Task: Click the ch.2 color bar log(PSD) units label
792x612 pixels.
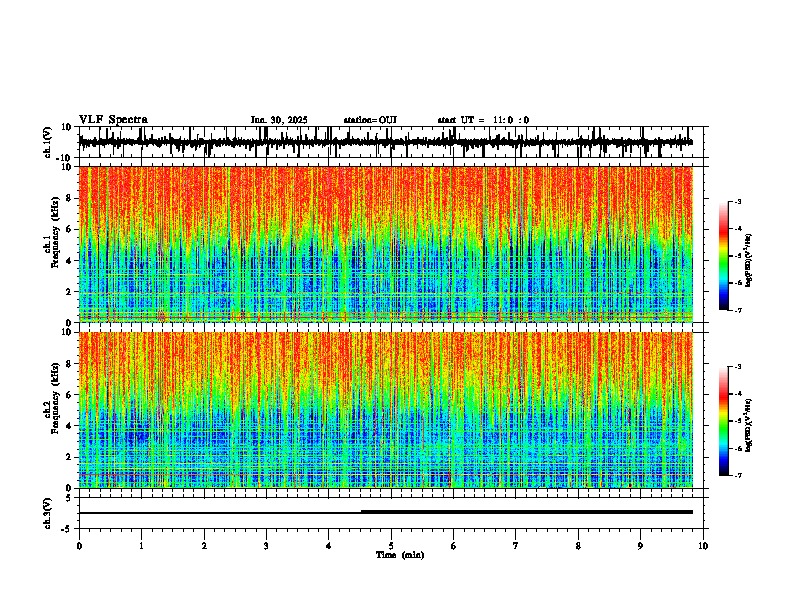Action: tap(749, 425)
